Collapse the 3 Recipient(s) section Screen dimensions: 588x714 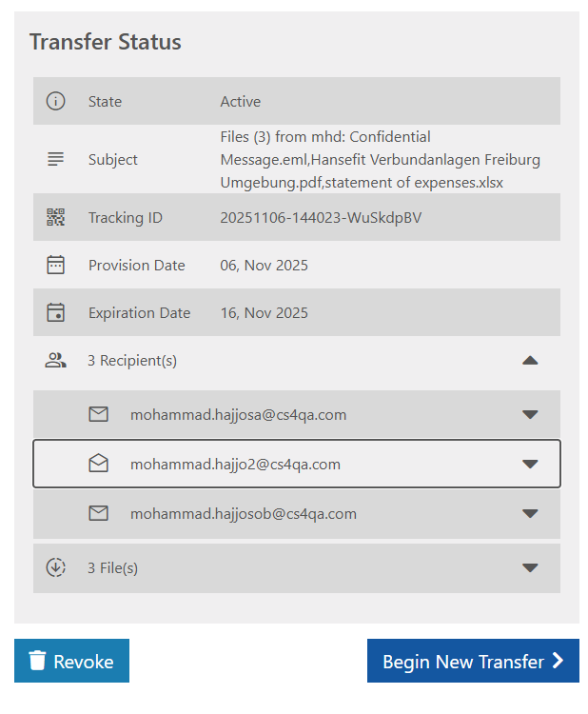(530, 361)
